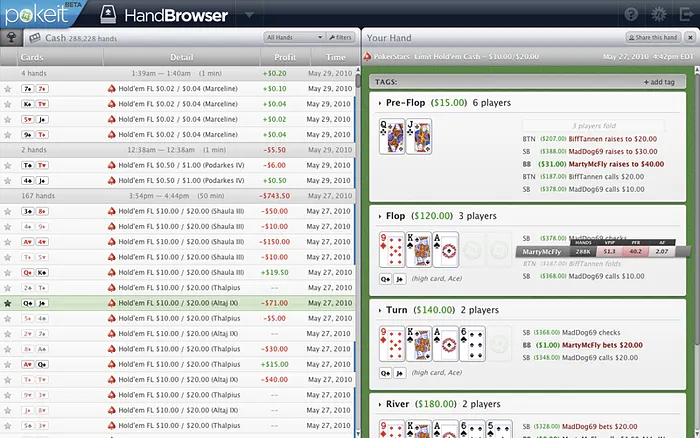Image resolution: width=700 pixels, height=438 pixels.
Task: Click the +$0.10 profit cell
Action: 275,88
